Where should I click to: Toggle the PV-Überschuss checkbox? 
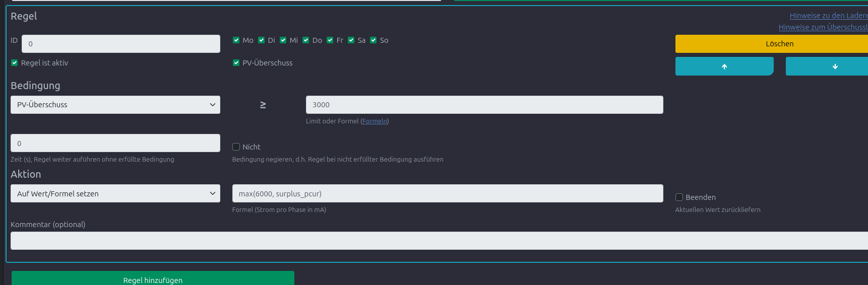click(236, 63)
